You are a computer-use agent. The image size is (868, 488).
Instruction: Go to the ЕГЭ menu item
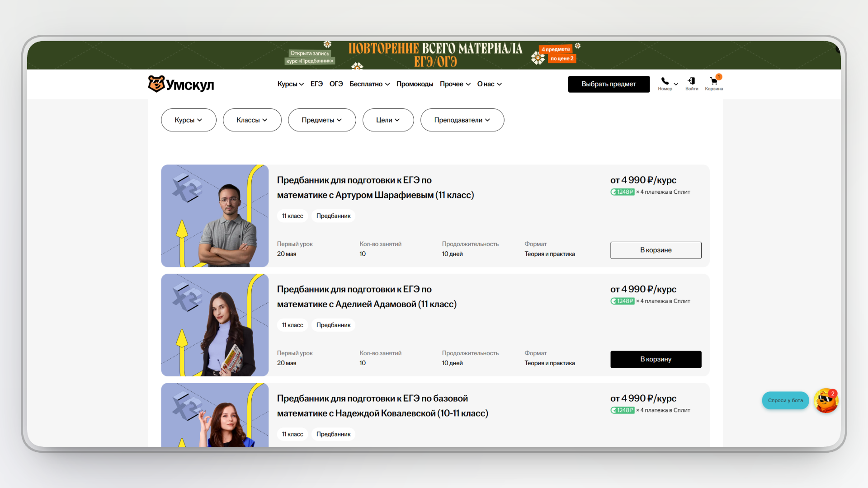coord(316,84)
